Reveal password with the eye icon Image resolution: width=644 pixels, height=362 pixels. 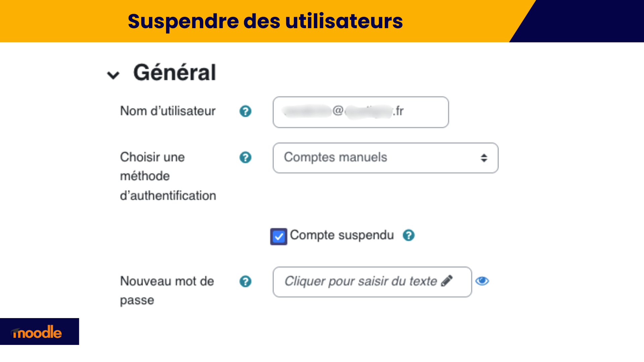(x=482, y=281)
